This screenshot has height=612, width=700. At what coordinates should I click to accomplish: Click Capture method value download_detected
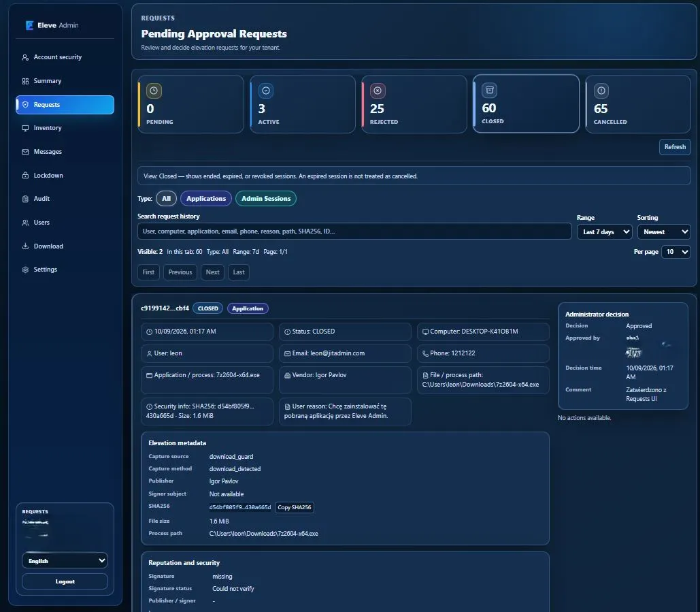pyautogui.click(x=235, y=469)
